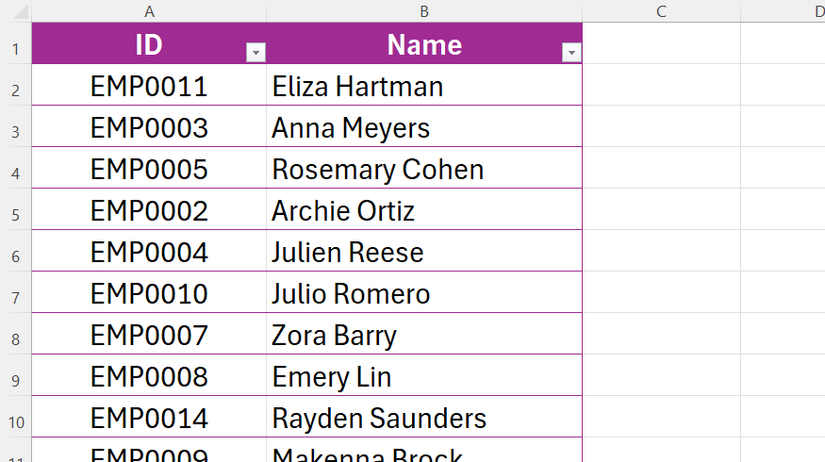Image resolution: width=825 pixels, height=462 pixels.
Task: Select cell with EMP0010
Action: tap(149, 294)
